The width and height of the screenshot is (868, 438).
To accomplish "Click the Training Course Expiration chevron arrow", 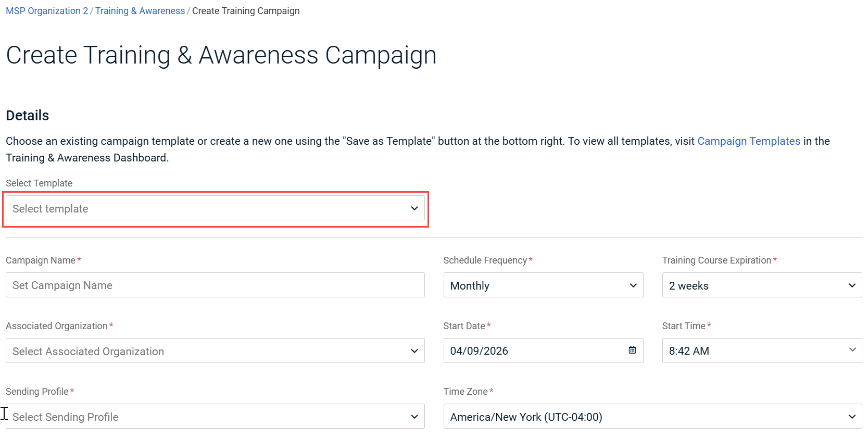I will [852, 285].
